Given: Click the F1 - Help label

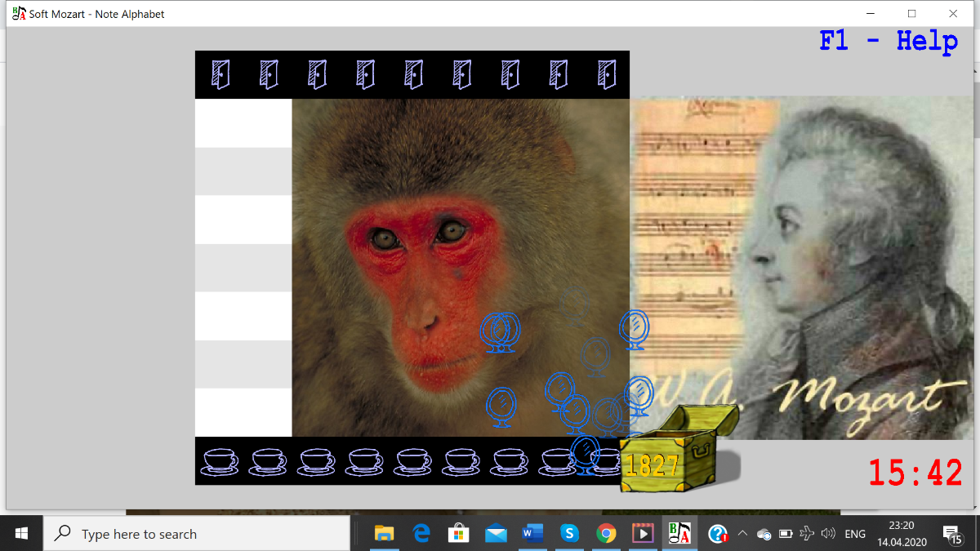Looking at the screenshot, I should [889, 41].
